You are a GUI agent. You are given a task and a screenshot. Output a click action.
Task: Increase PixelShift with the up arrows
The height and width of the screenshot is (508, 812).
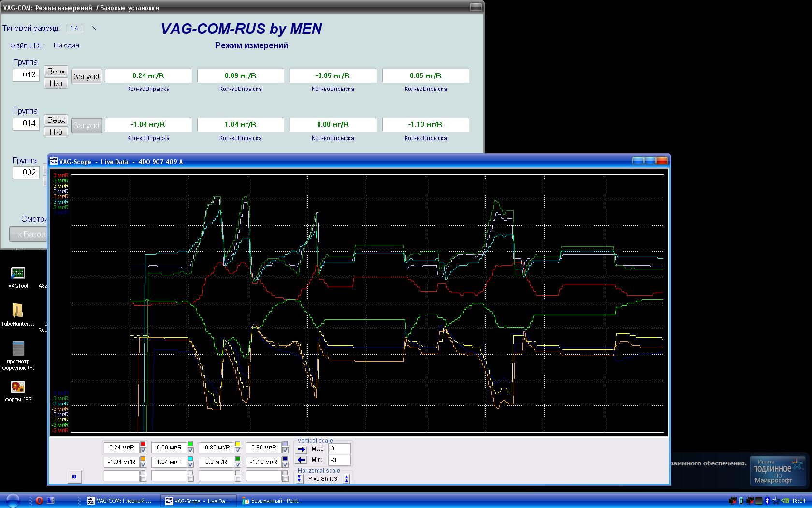point(347,479)
